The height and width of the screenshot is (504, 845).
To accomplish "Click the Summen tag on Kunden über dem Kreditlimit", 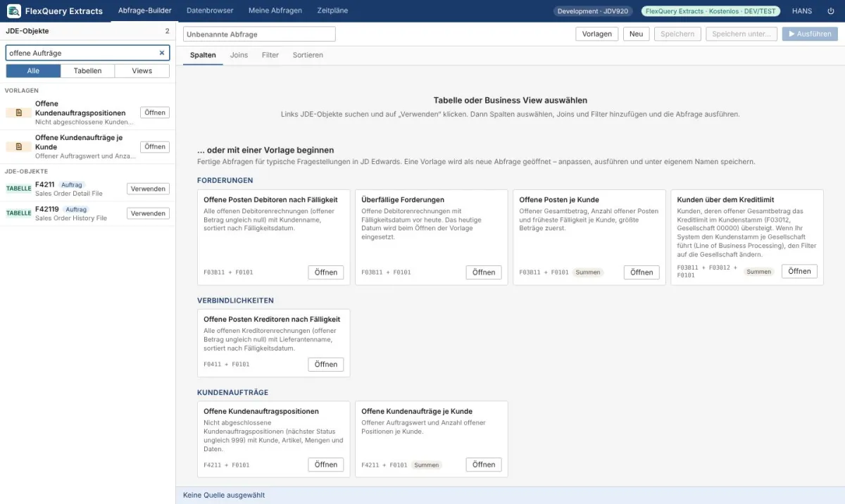I will click(x=758, y=271).
